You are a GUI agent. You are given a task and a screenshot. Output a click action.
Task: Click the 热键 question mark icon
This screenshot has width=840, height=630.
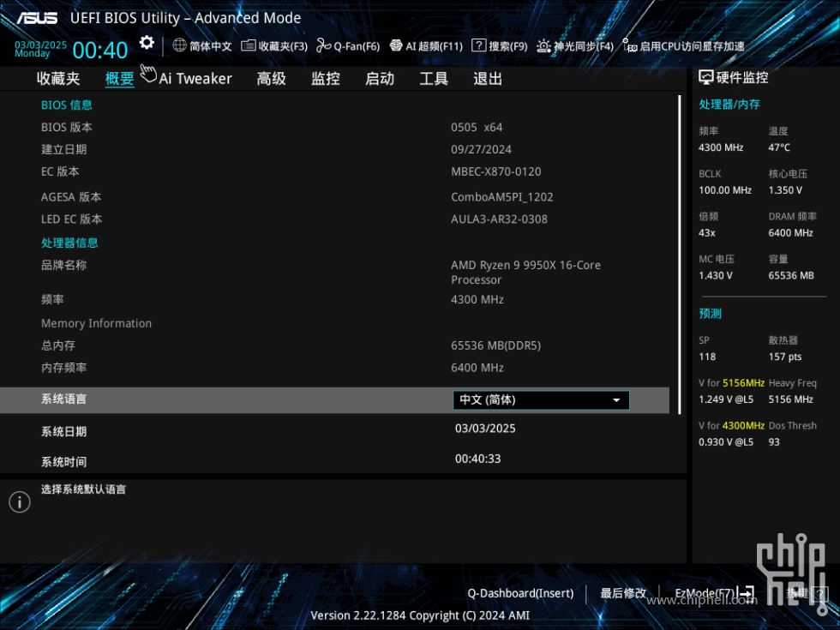tap(820, 593)
